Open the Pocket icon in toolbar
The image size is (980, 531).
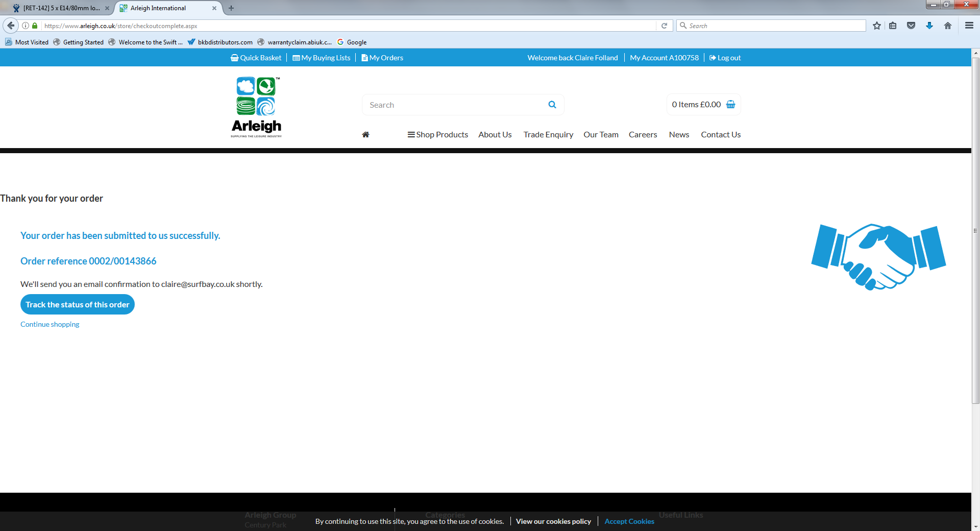click(911, 26)
